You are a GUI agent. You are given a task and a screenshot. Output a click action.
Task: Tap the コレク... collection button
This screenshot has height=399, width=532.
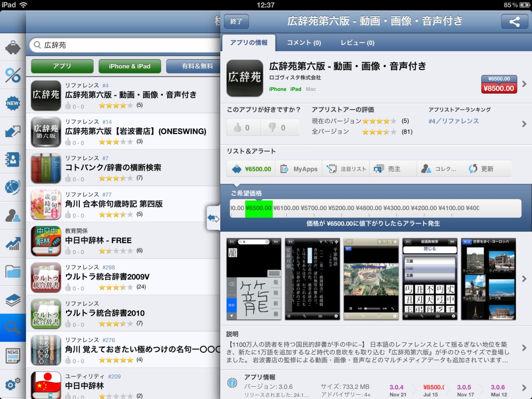click(440, 169)
